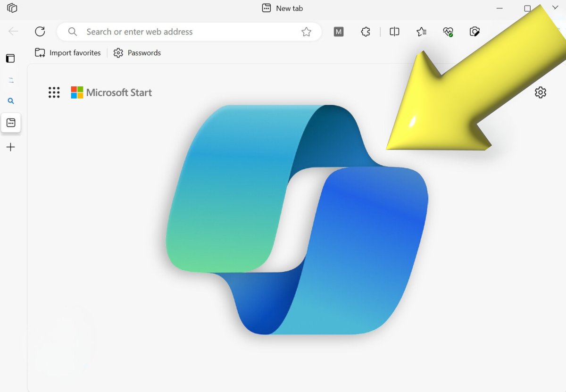
Task: Click Import favorites in favorites bar
Action: pyautogui.click(x=68, y=53)
